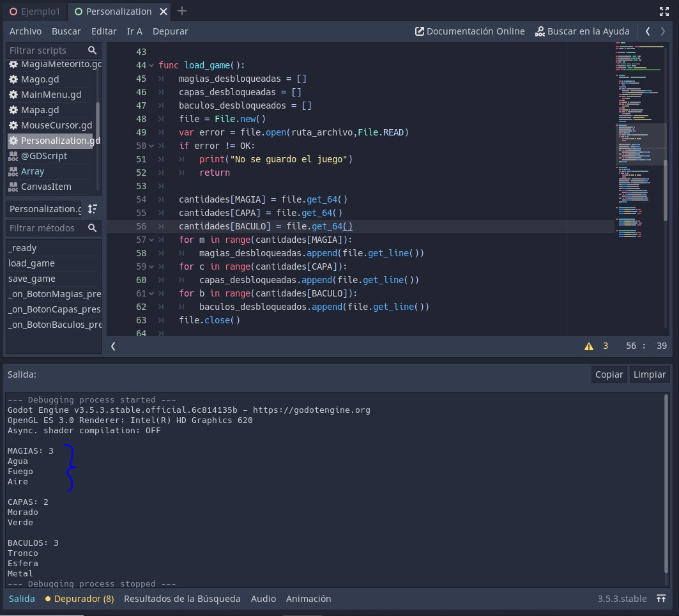This screenshot has width=679, height=616.
Task: Open MagiaMeteorito.gd script
Action: [54, 64]
